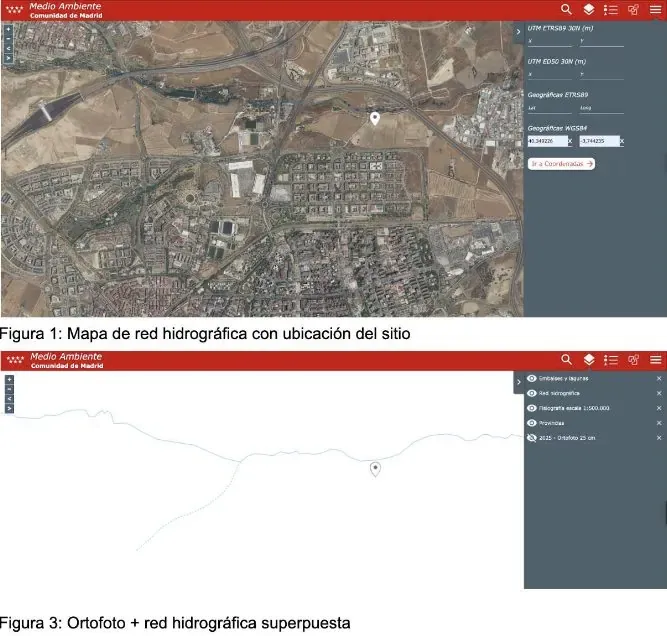Show the 2025 Ortofoto 25 cm layer
667x636 pixels.
532,438
